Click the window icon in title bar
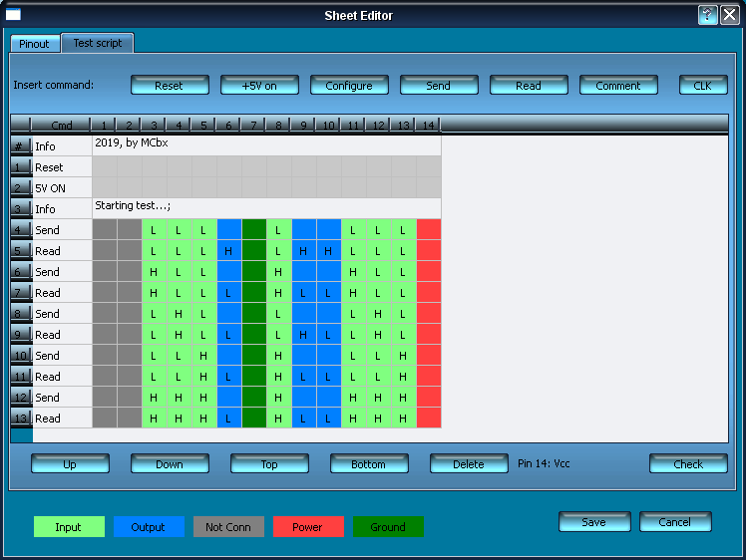The image size is (746, 560). pyautogui.click(x=14, y=15)
